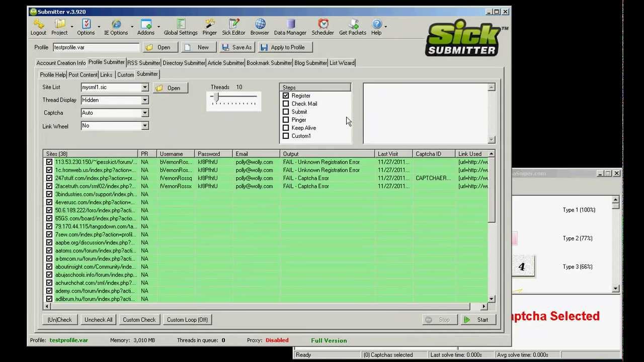Expand the Link Wheel dropdown
The width and height of the screenshot is (644, 362).
point(144,126)
